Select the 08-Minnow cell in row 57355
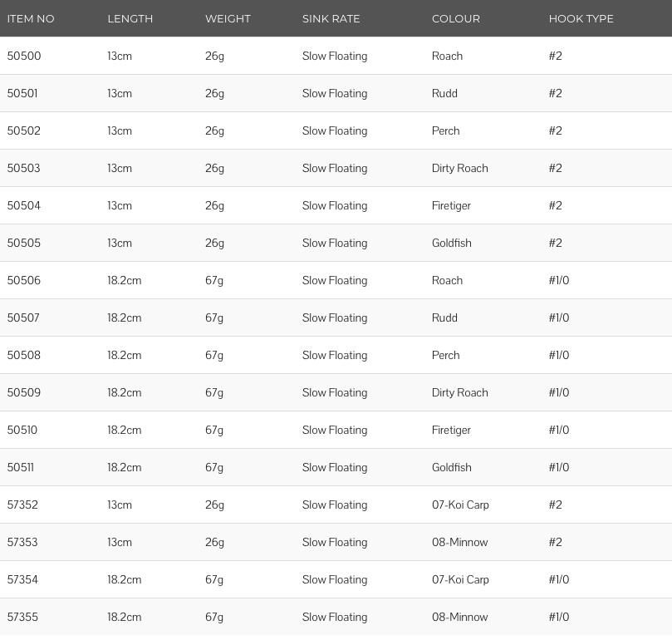Screen dimensions: 672x640 coord(460,618)
